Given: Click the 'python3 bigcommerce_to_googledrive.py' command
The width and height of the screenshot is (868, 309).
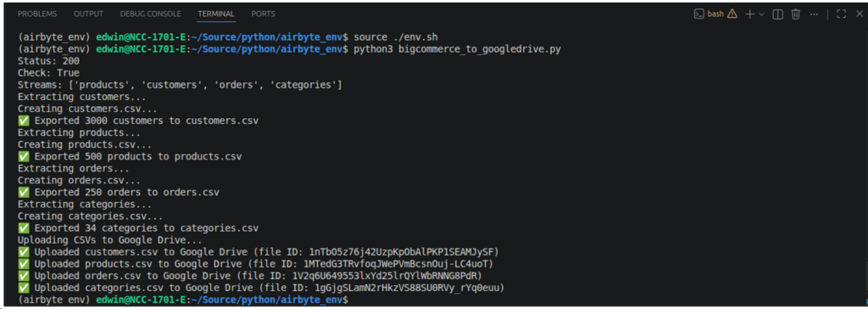Looking at the screenshot, I should (x=457, y=49).
